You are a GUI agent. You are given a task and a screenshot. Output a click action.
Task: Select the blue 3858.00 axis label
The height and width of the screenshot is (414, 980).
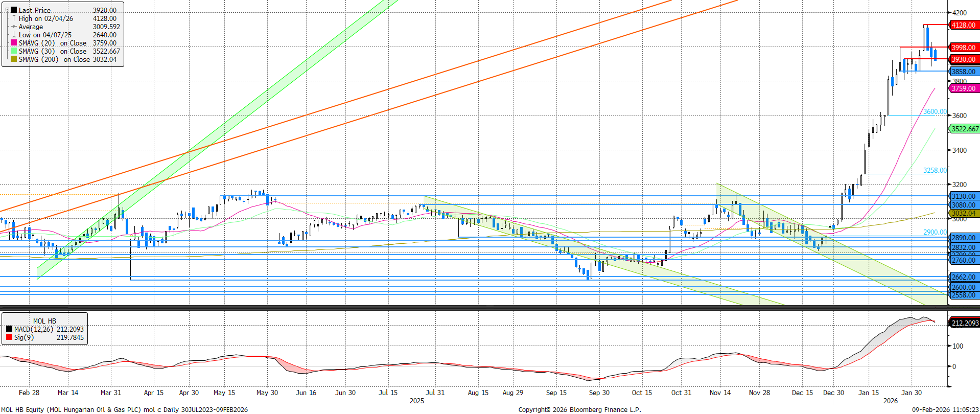(x=963, y=72)
